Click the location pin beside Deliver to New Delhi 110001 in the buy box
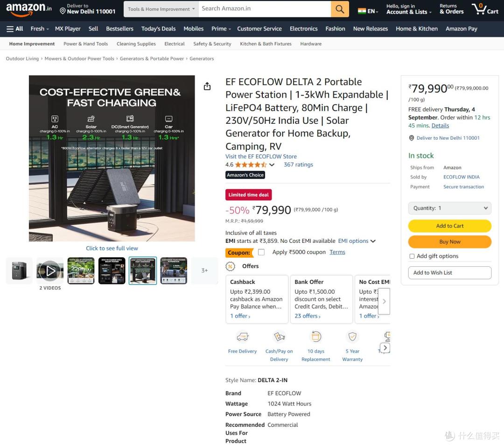504x446 pixels. 412,138
